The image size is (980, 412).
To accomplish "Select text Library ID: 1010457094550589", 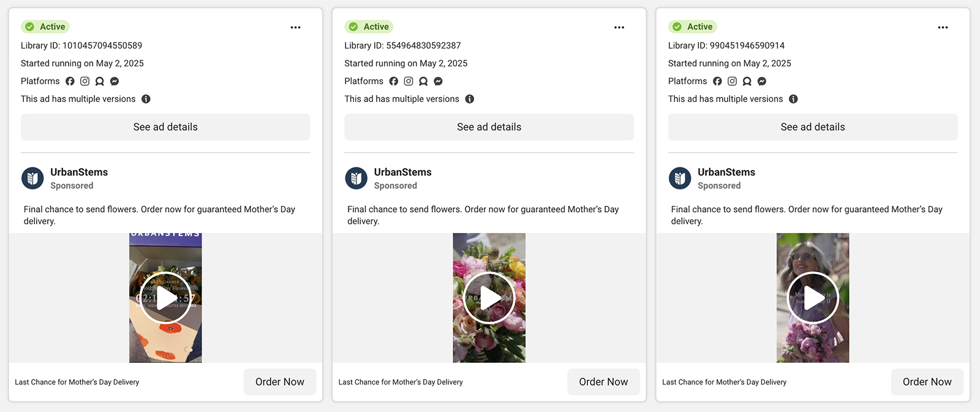I will [x=81, y=45].
